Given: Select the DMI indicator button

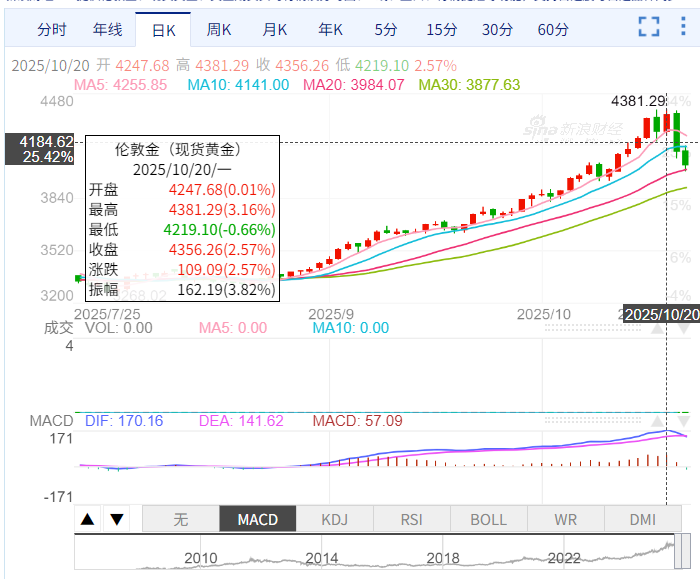Looking at the screenshot, I should [642, 519].
